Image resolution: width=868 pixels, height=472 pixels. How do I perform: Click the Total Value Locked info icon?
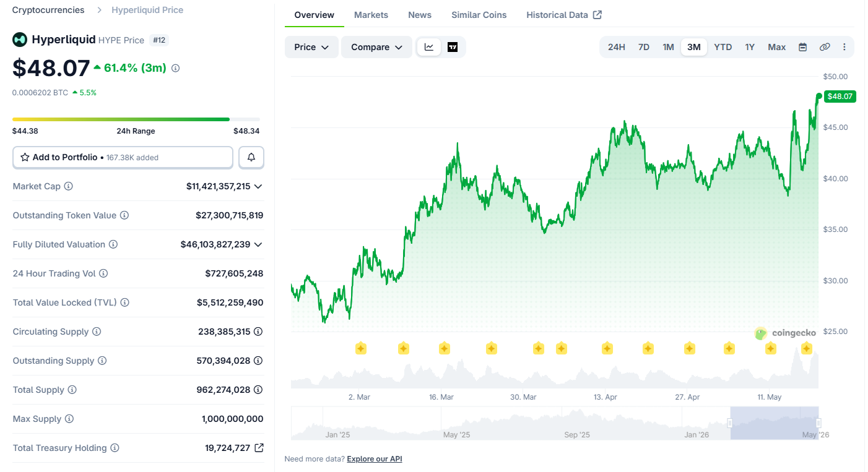[124, 303]
